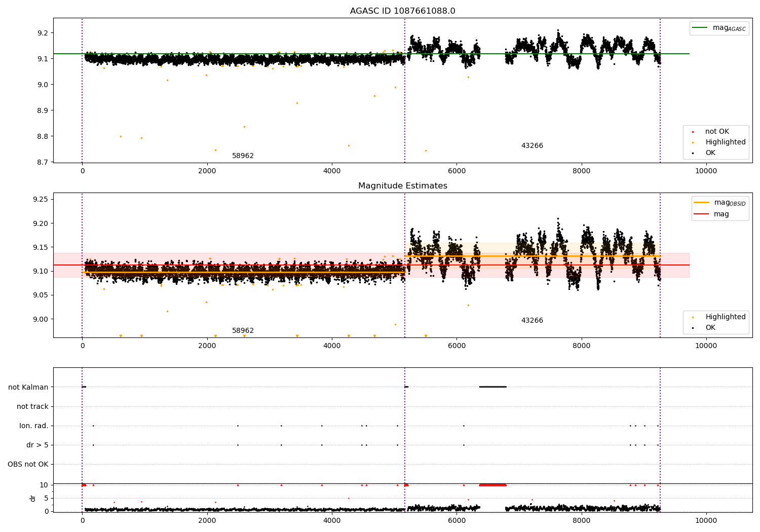Select the 'not Kalman' axis label
The height and width of the screenshot is (532, 760).
28,387
